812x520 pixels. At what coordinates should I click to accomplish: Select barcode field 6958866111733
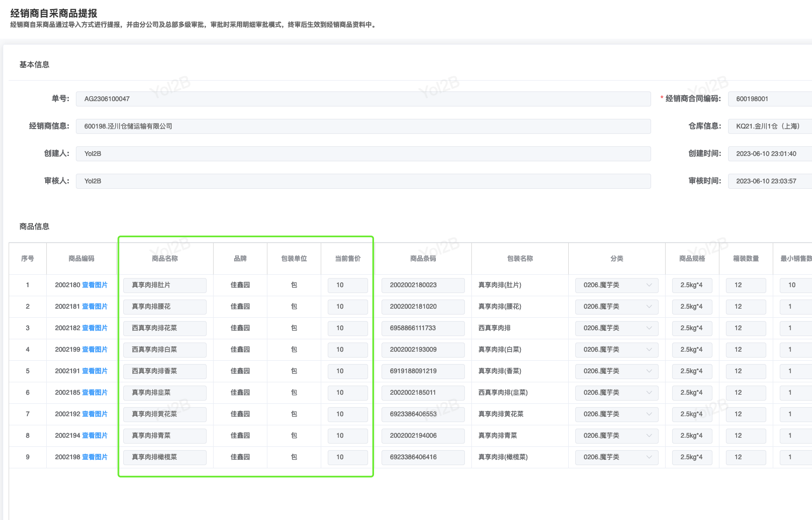click(x=423, y=328)
